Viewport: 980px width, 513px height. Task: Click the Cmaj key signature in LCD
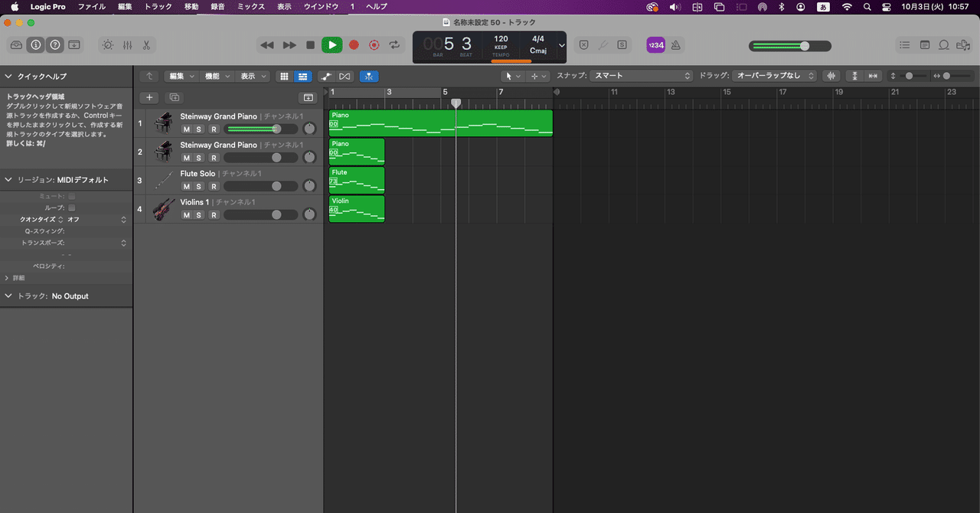pos(538,51)
